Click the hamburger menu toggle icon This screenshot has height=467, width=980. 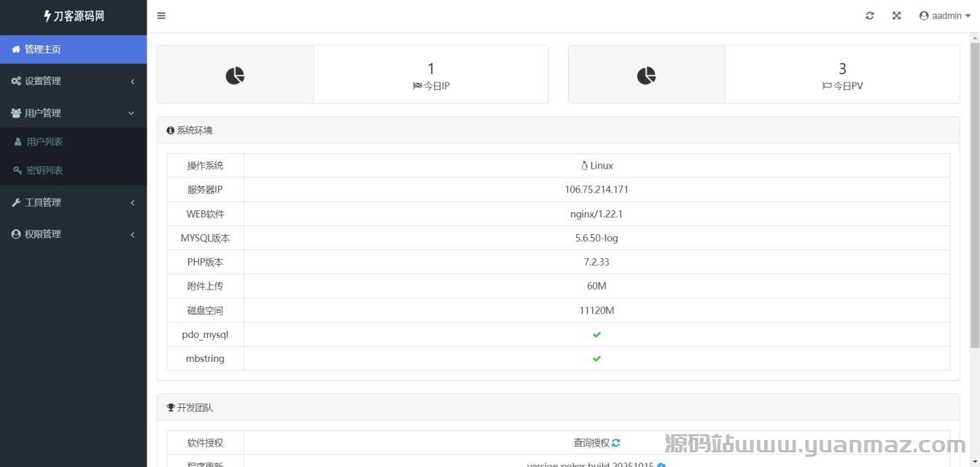161,15
